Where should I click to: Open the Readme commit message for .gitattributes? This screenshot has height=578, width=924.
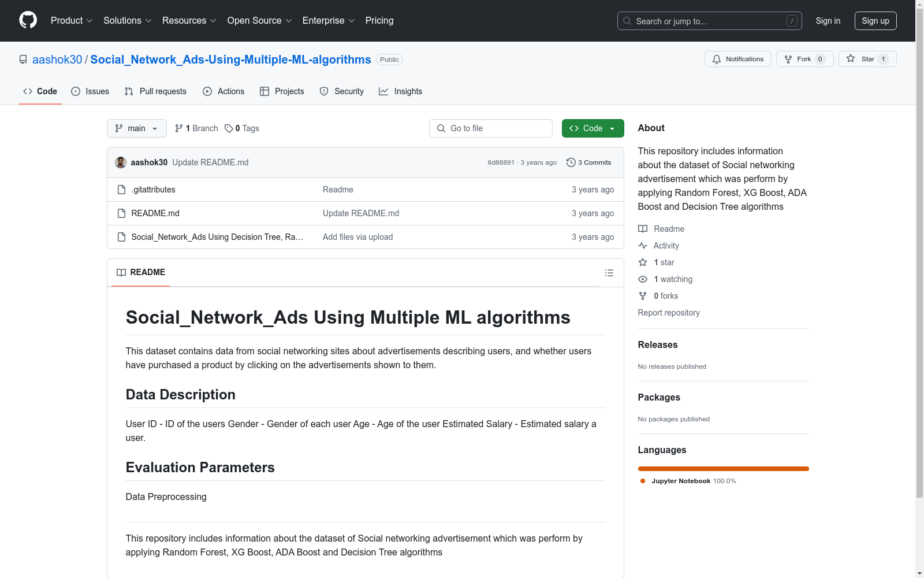click(x=338, y=190)
